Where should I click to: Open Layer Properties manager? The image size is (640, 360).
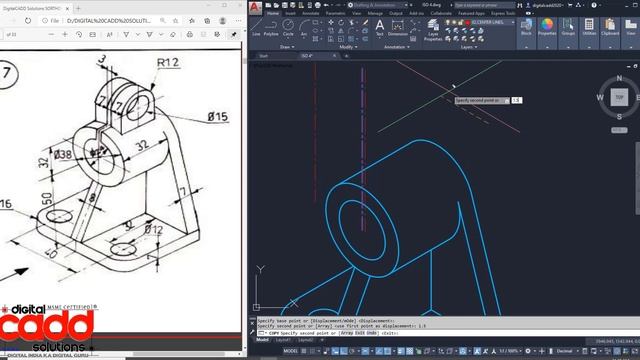(x=433, y=30)
